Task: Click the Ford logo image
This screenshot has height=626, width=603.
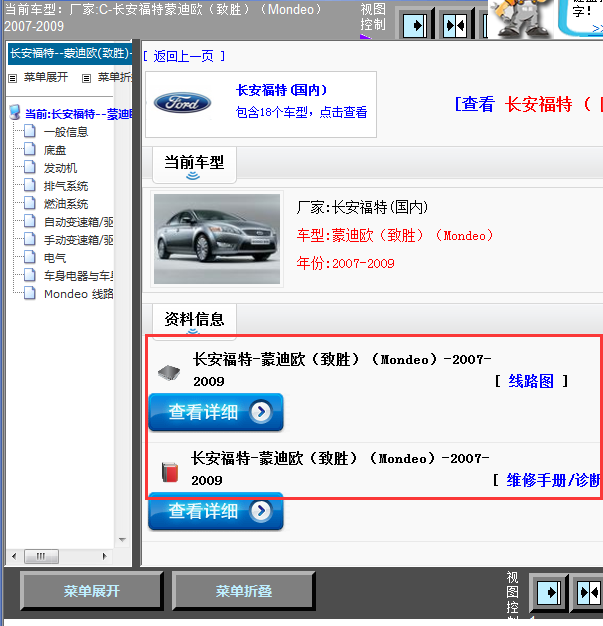Action: tap(182, 103)
